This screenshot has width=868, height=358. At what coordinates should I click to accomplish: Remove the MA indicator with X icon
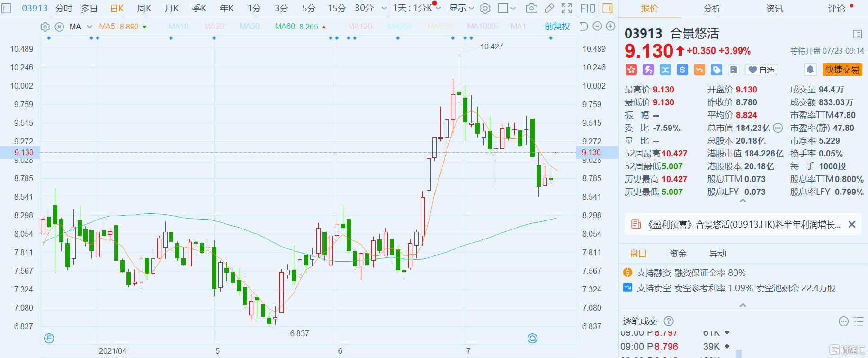pos(59,27)
